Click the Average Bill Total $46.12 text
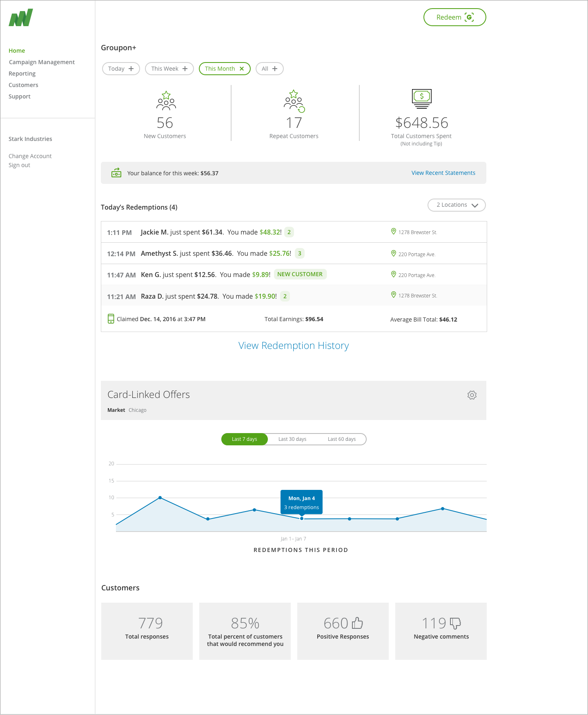Screen dimensions: 588x715 point(424,320)
